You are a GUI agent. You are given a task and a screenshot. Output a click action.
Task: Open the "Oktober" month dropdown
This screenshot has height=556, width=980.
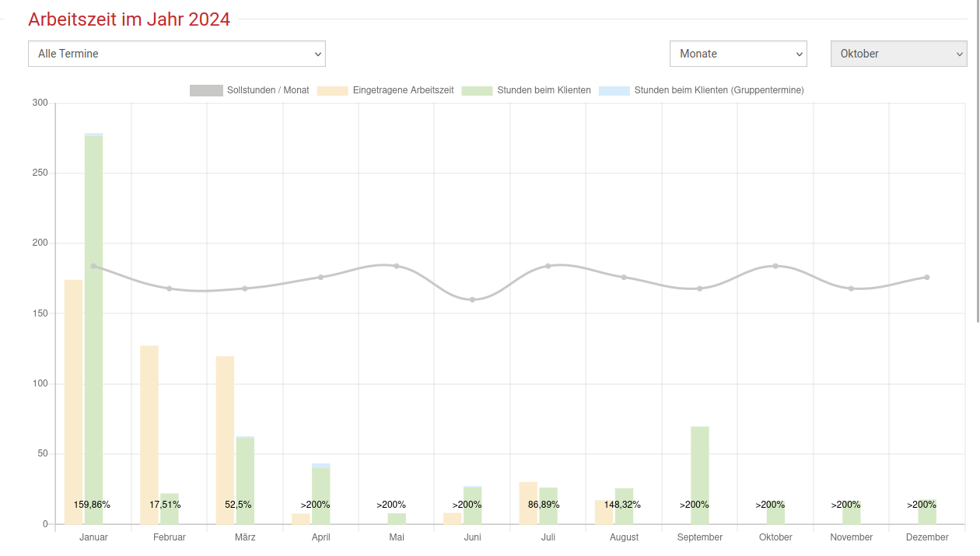tap(898, 54)
